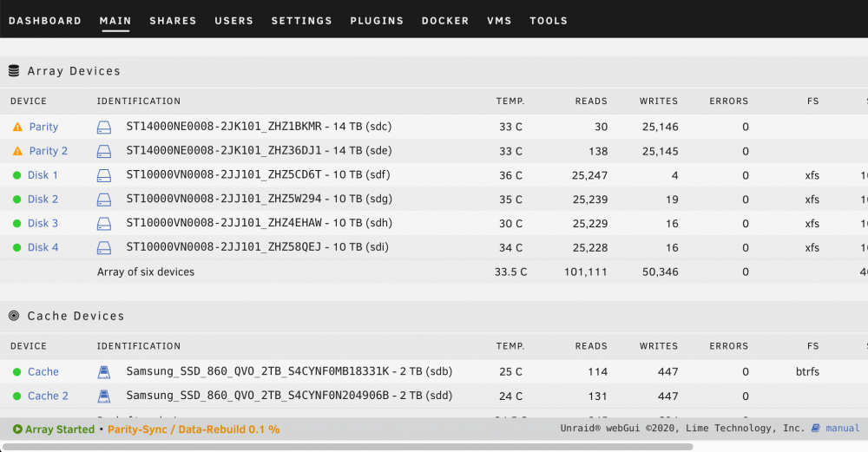Open the VMs tab
The image size is (868, 452).
pyautogui.click(x=499, y=21)
